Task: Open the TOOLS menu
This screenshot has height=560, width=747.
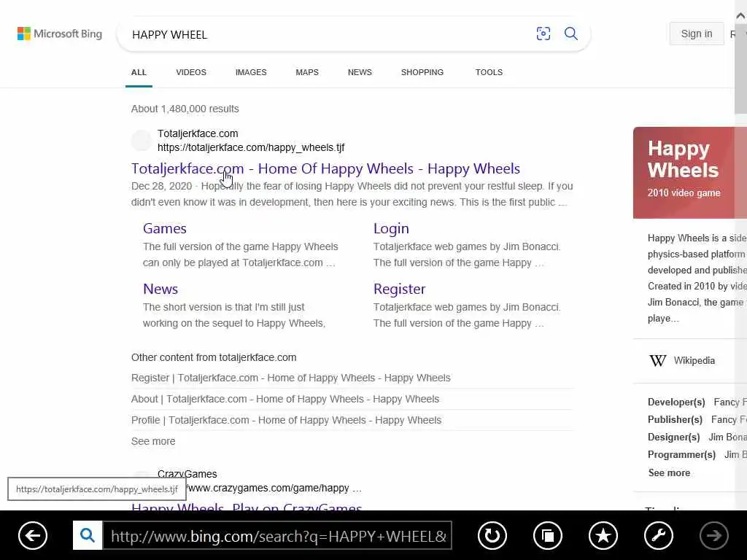Action: pos(489,72)
